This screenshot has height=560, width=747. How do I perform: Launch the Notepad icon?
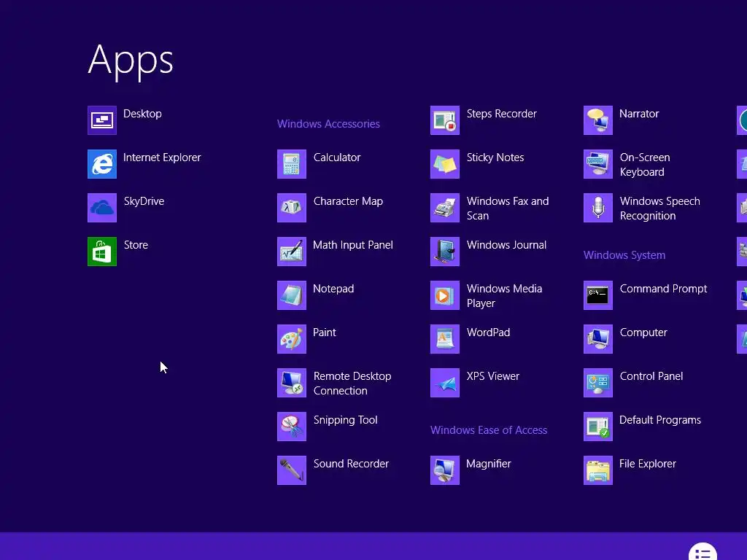292,295
